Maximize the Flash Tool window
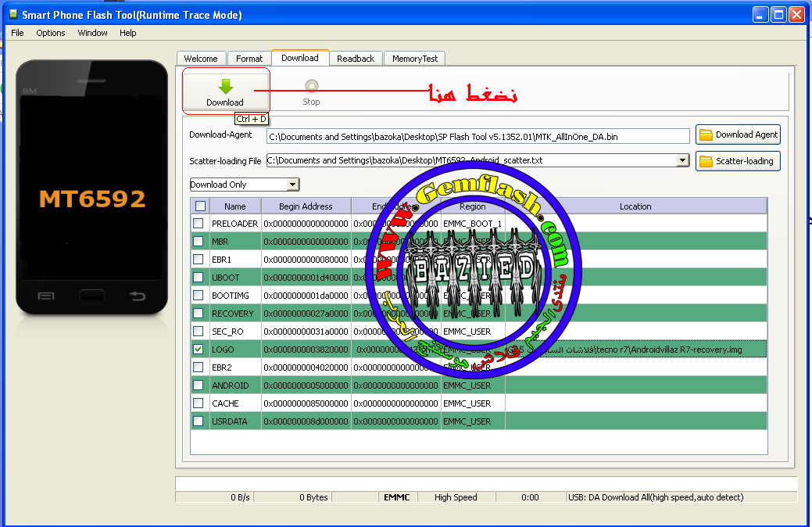Viewport: 812px width, 527px height. [778, 14]
